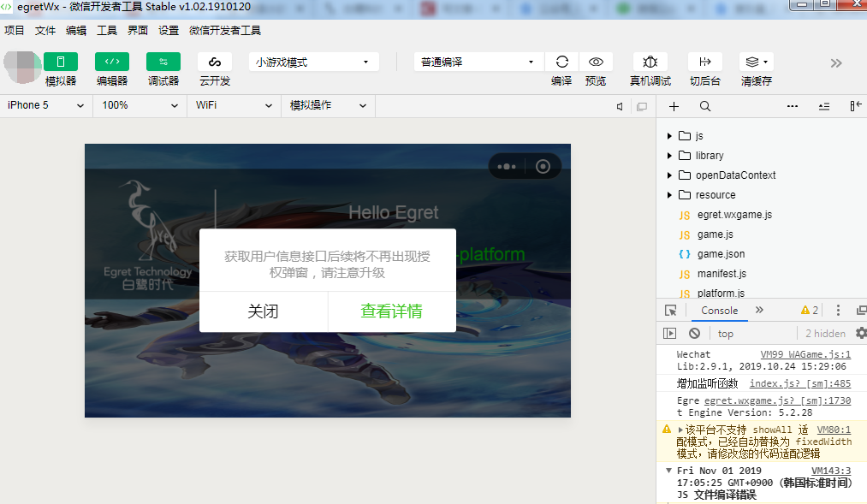The width and height of the screenshot is (867, 504).
Task: Toggle the 模拟器 simulator panel button
Action: tap(61, 62)
